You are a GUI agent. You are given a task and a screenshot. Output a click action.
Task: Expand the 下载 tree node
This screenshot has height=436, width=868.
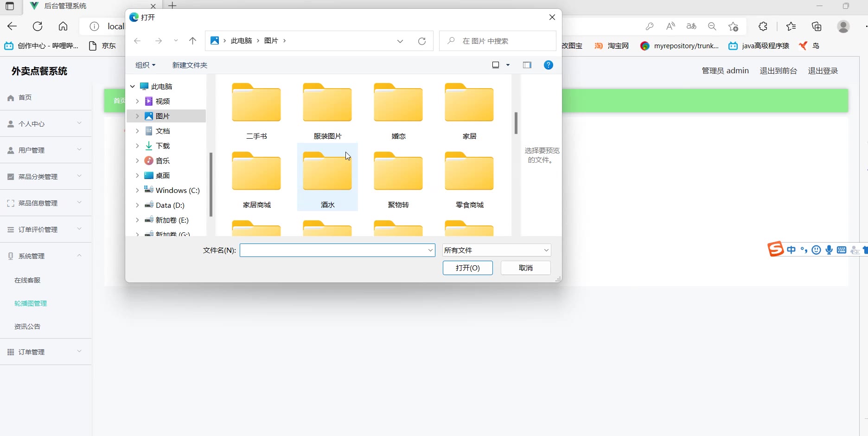click(137, 146)
